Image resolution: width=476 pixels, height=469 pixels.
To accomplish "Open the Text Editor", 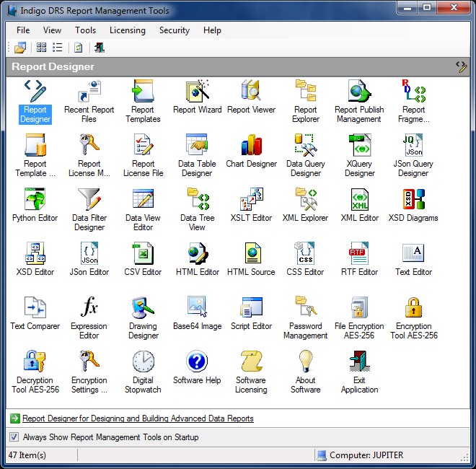I will [413, 260].
